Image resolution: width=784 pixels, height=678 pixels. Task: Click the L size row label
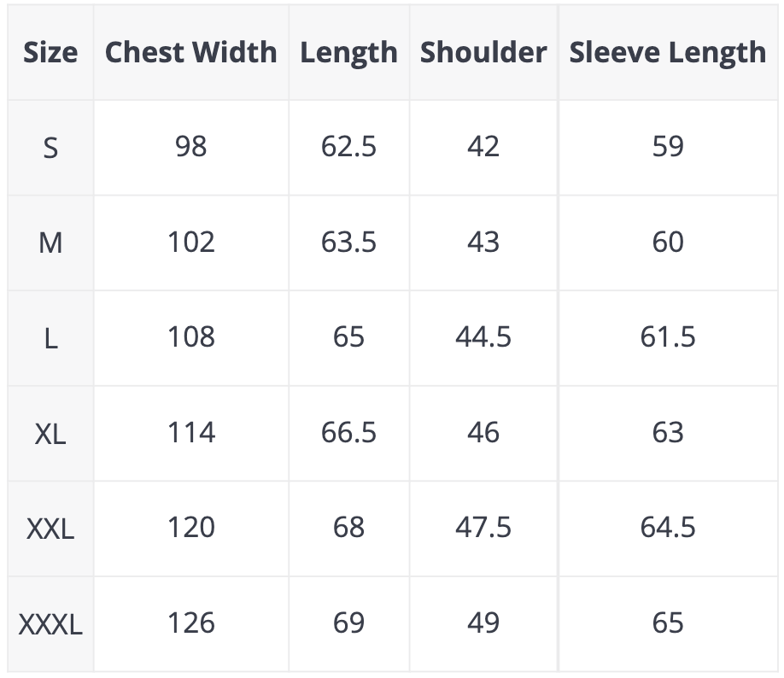[50, 339]
